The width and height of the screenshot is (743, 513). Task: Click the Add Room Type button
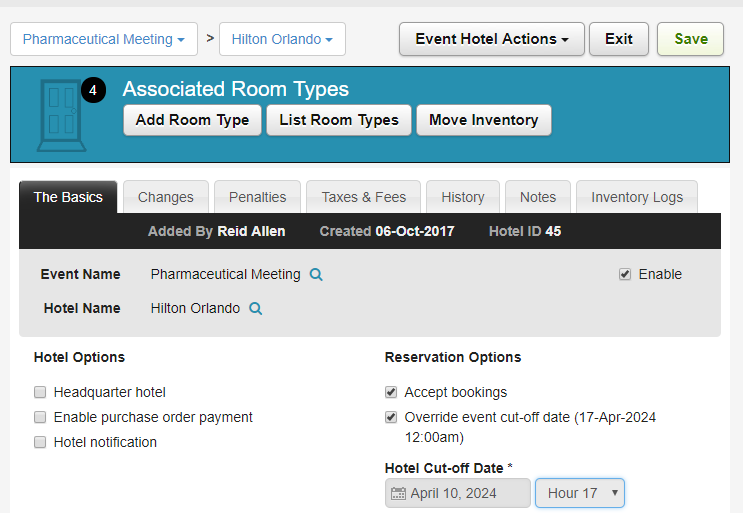click(x=192, y=120)
